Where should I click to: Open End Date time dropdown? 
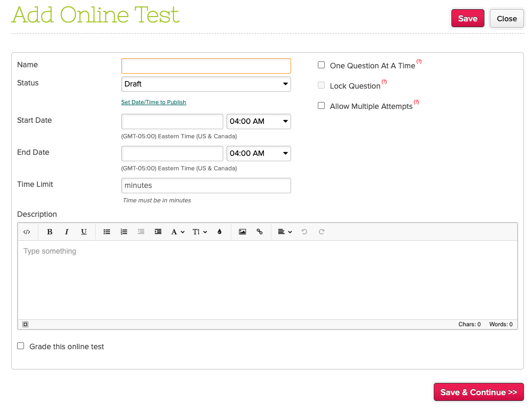(259, 153)
